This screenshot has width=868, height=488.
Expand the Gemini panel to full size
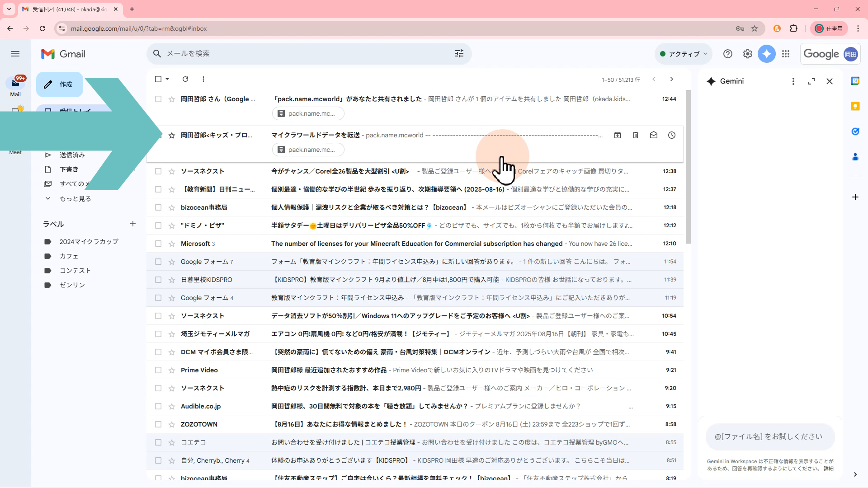pos(811,81)
